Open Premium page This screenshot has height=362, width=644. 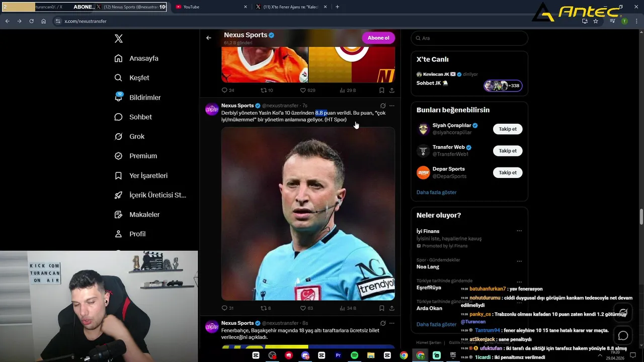click(x=136, y=156)
